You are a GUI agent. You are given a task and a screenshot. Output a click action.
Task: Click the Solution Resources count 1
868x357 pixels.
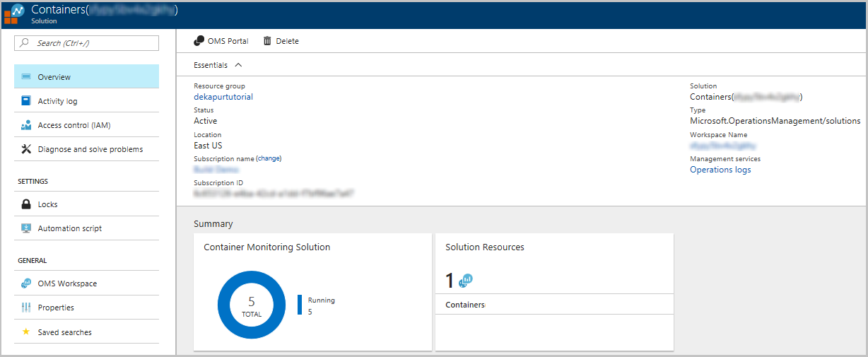pos(450,281)
